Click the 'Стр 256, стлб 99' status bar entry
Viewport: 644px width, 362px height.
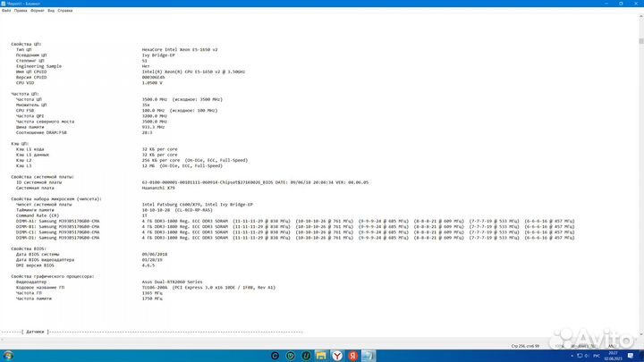tap(525, 346)
